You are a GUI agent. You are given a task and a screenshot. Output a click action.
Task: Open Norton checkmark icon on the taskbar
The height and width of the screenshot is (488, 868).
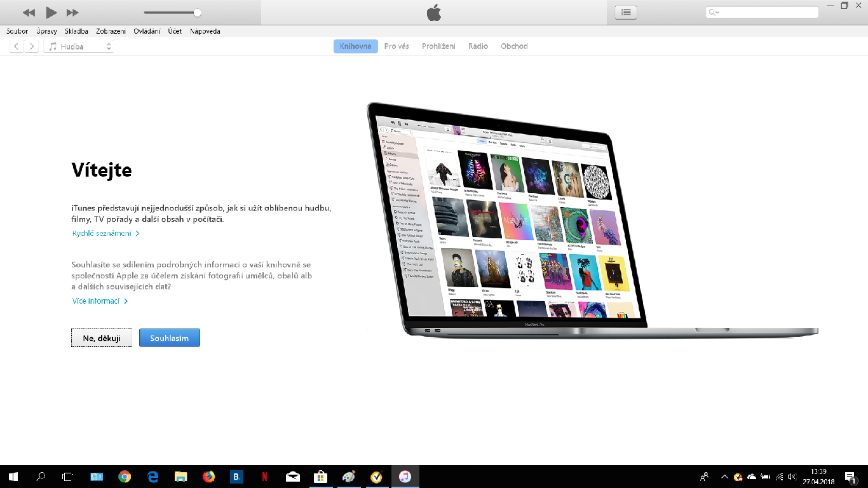(376, 477)
